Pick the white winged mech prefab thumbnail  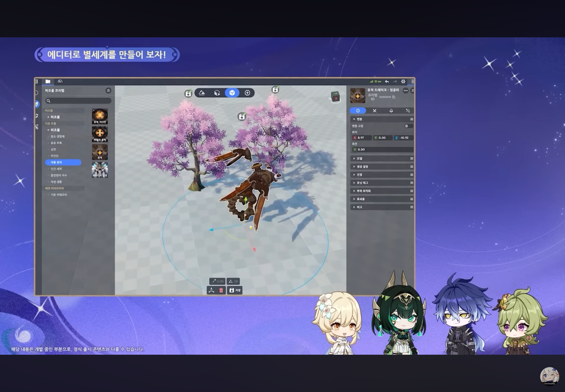tap(100, 169)
